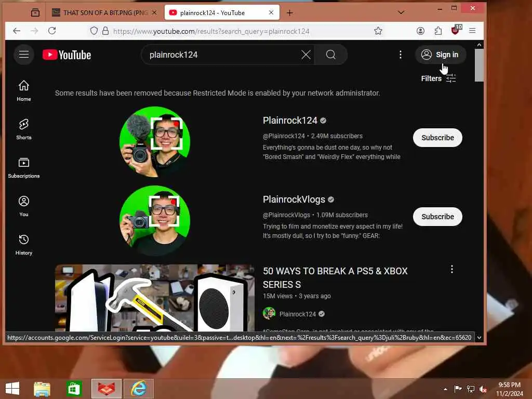Close the THAT SON OF A BIT.PNG tab

click(x=154, y=12)
